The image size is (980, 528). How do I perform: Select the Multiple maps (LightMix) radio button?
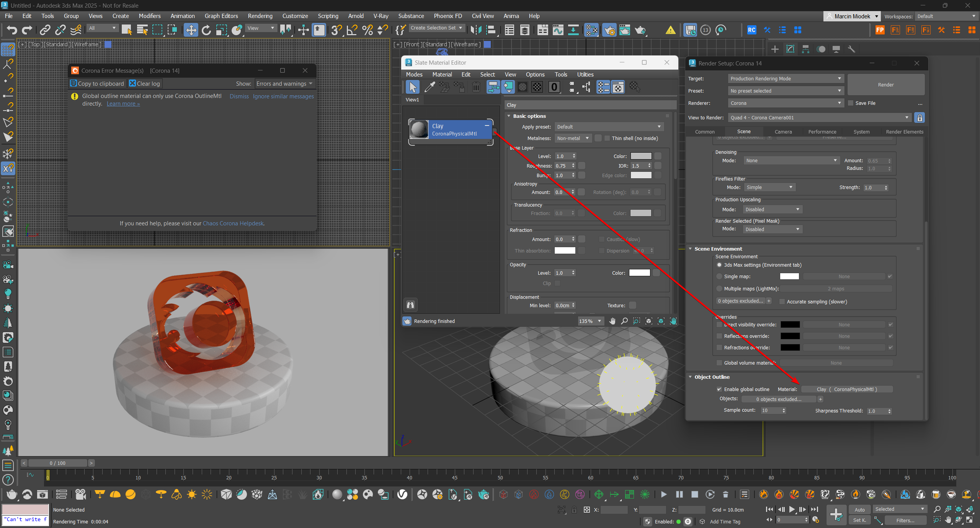point(719,288)
